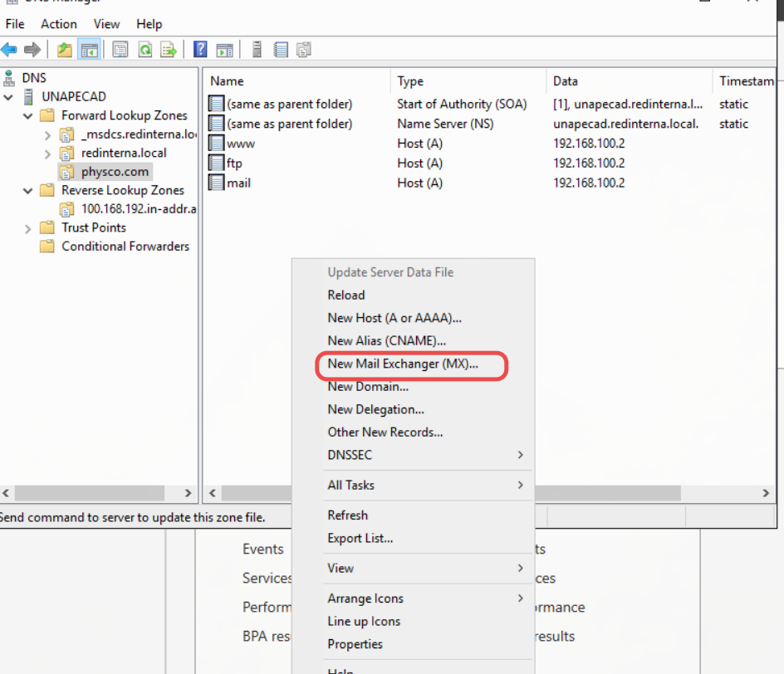Expand the redinterna.local zone
Screen dimensions: 784x674
pyautogui.click(x=47, y=154)
